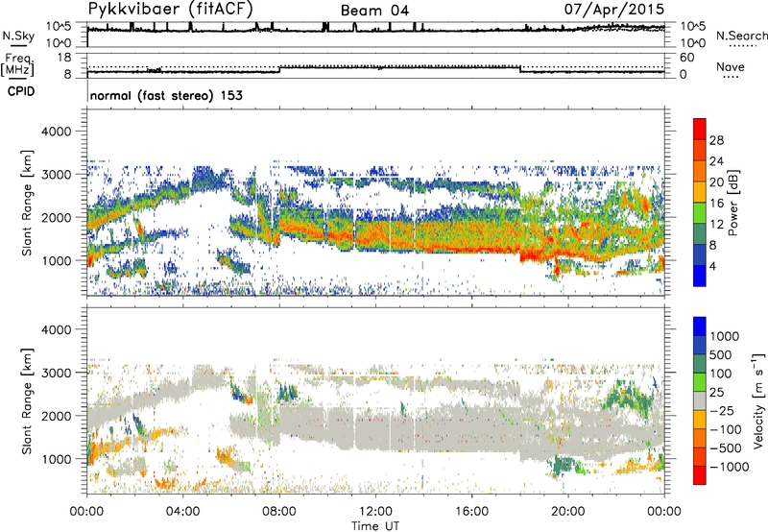
Task: Click the 'N.Search' legend label
Action: click(x=741, y=36)
